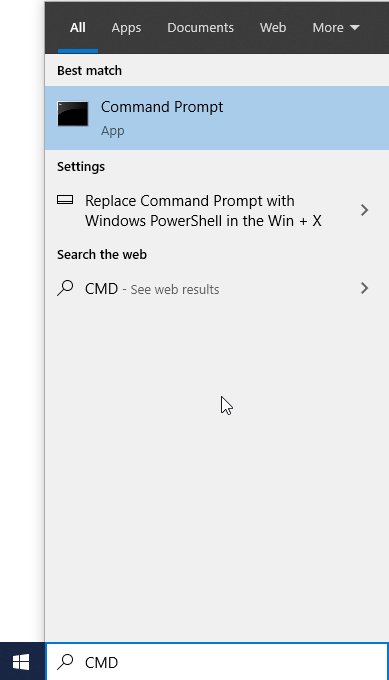The width and height of the screenshot is (389, 680).
Task: Click the magnifier icon beside CMD web result
Action: pos(65,288)
